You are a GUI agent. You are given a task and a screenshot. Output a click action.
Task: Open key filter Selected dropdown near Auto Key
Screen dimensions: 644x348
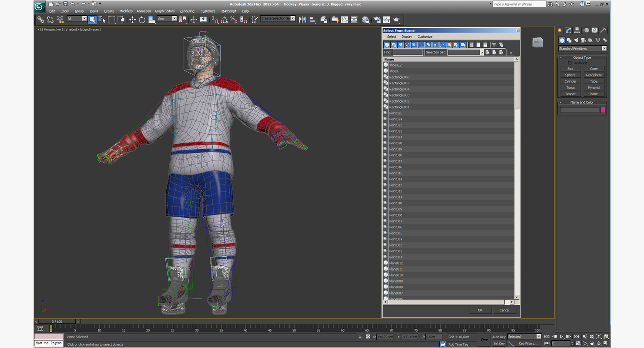click(524, 337)
